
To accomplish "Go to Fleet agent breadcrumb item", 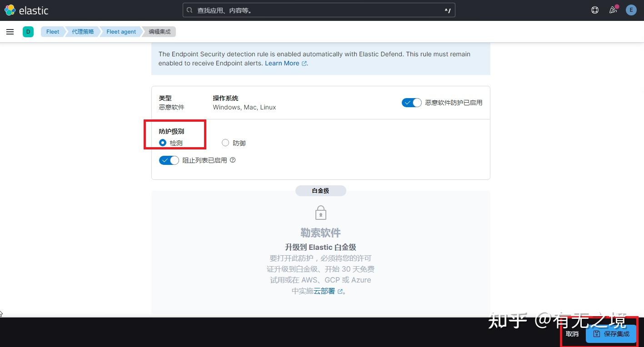I will click(x=120, y=31).
